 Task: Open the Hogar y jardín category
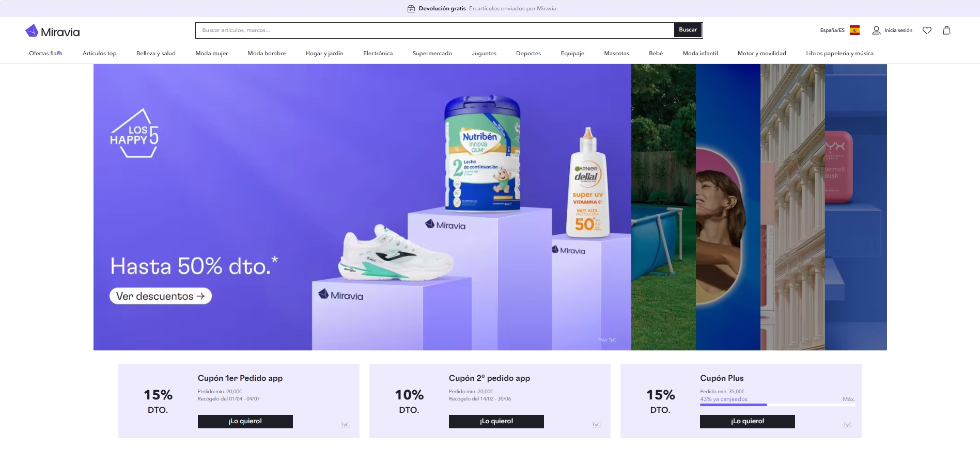[x=324, y=53]
